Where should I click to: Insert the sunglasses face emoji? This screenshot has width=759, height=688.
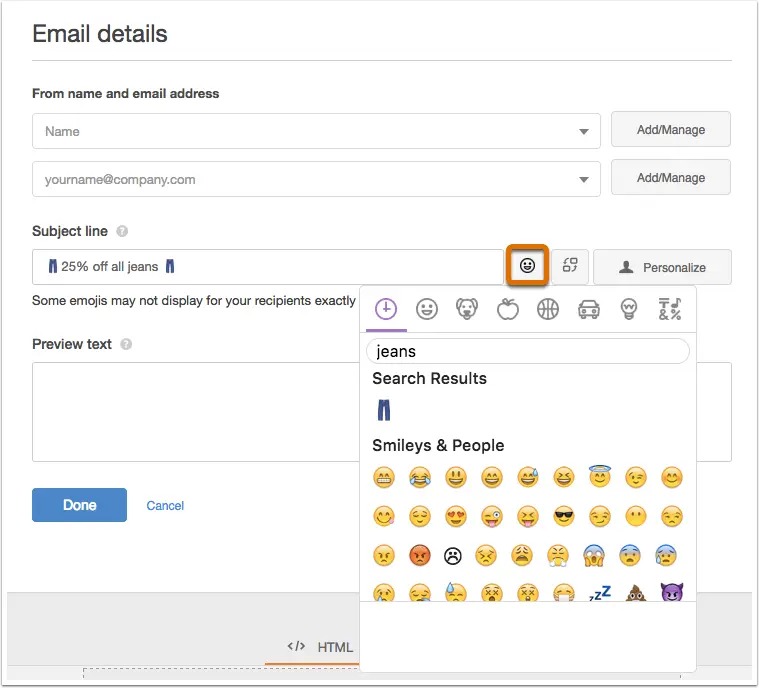(x=563, y=517)
